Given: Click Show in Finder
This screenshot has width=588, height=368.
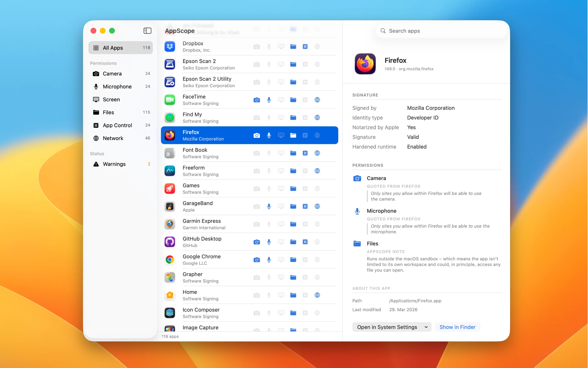Looking at the screenshot, I should [x=457, y=327].
